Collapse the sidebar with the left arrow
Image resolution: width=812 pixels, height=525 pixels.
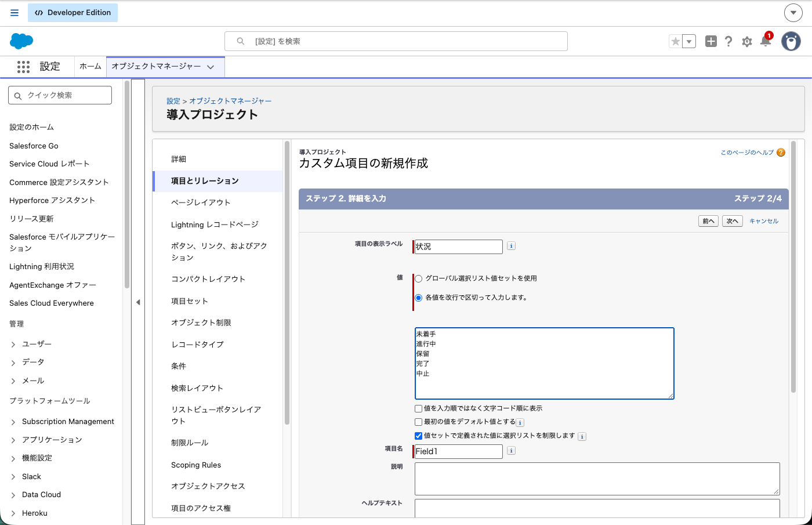(138, 302)
